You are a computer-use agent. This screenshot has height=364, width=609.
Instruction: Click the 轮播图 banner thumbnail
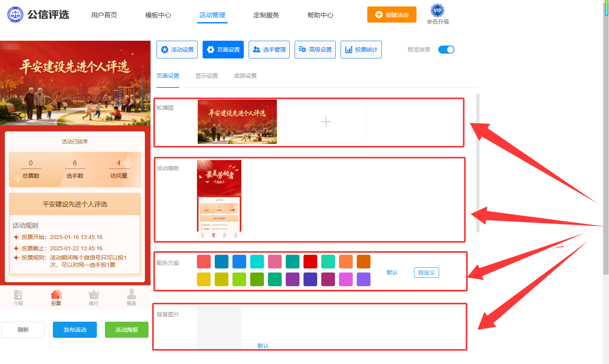(x=237, y=122)
